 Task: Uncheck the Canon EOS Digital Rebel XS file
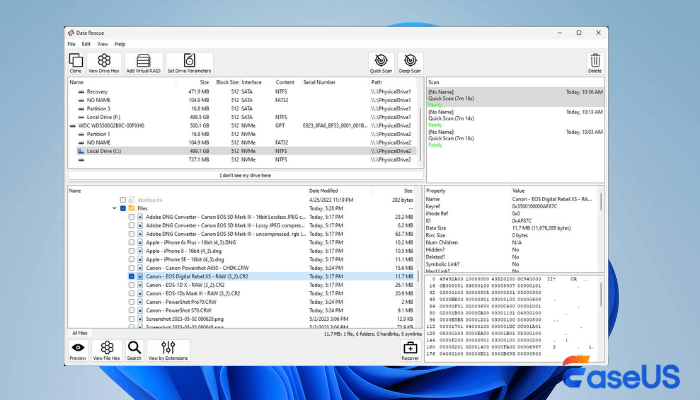coord(131,275)
